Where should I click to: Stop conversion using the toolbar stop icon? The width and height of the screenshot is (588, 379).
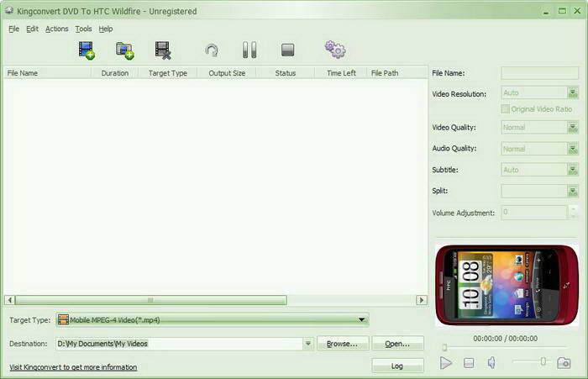[287, 50]
